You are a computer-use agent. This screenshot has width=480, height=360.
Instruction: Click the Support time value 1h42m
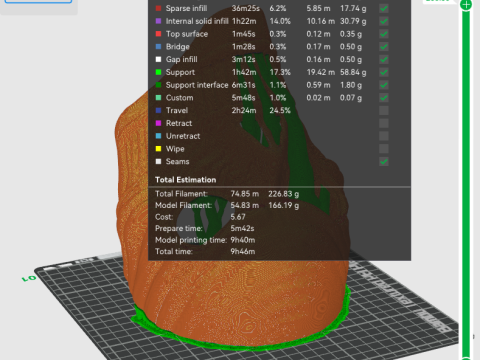[244, 72]
